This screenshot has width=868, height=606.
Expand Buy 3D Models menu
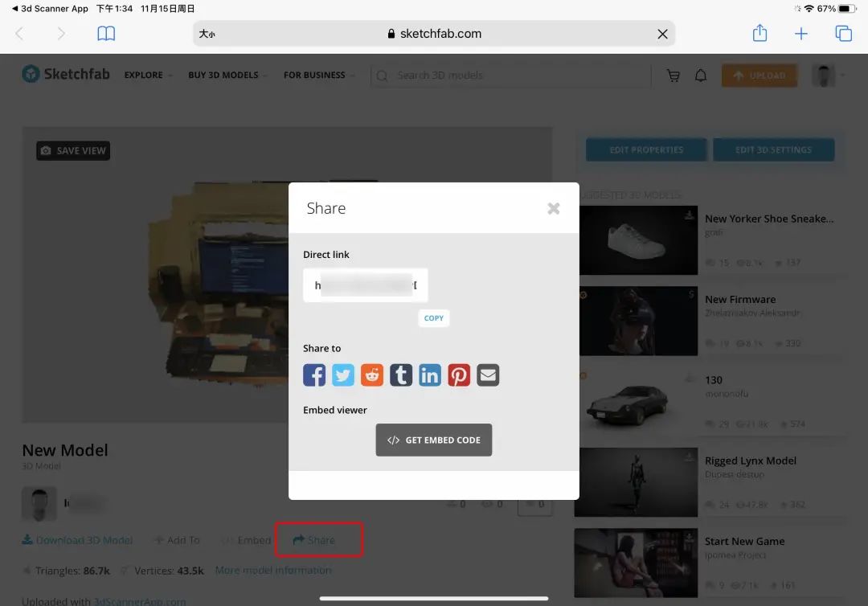(x=227, y=75)
